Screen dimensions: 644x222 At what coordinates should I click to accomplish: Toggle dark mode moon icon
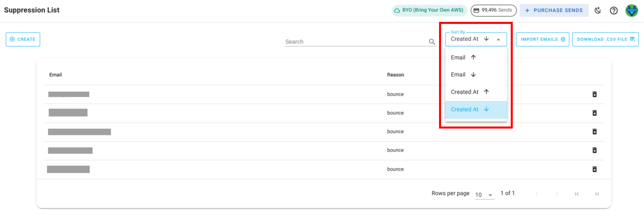pos(598,11)
